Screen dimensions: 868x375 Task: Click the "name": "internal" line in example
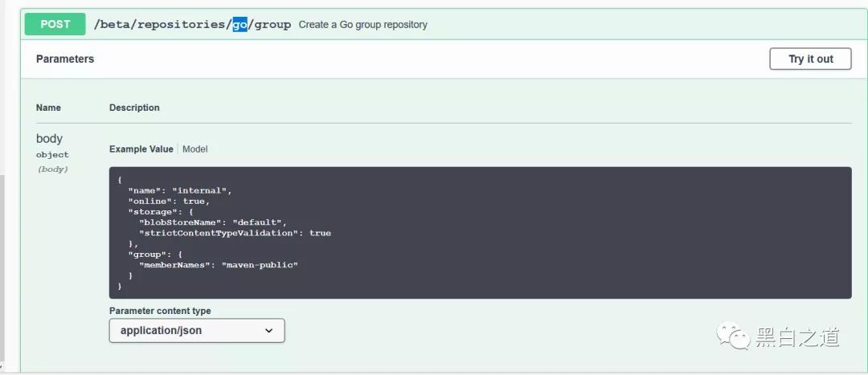click(x=180, y=190)
